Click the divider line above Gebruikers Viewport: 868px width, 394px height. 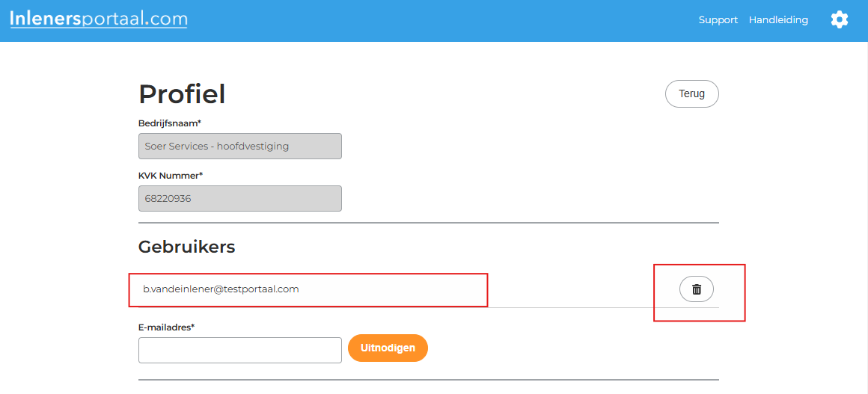[x=428, y=223]
